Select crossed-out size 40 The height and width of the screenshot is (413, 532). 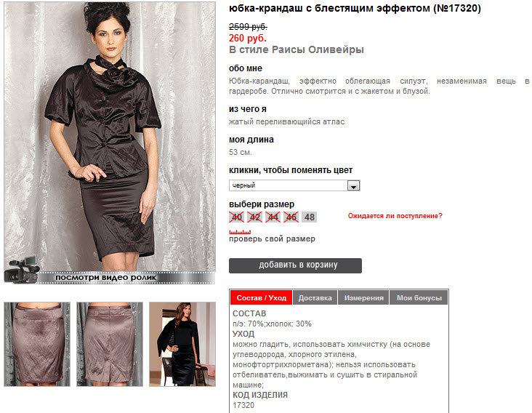coord(236,217)
